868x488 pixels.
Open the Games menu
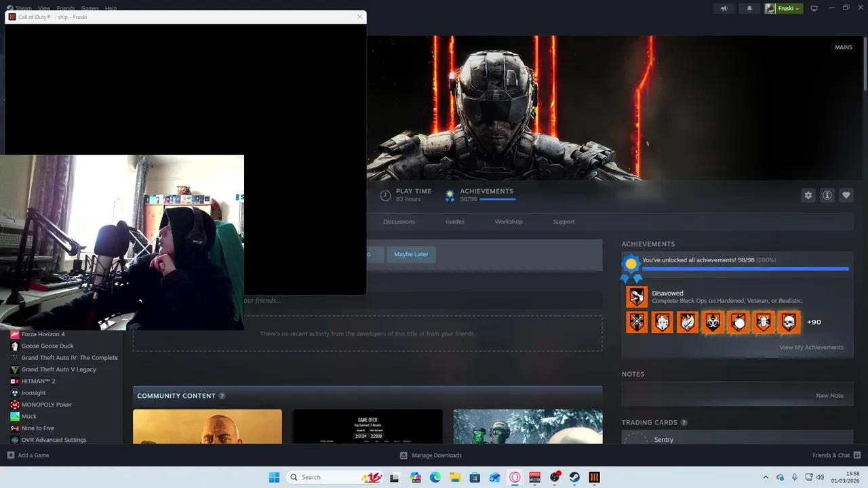90,8
